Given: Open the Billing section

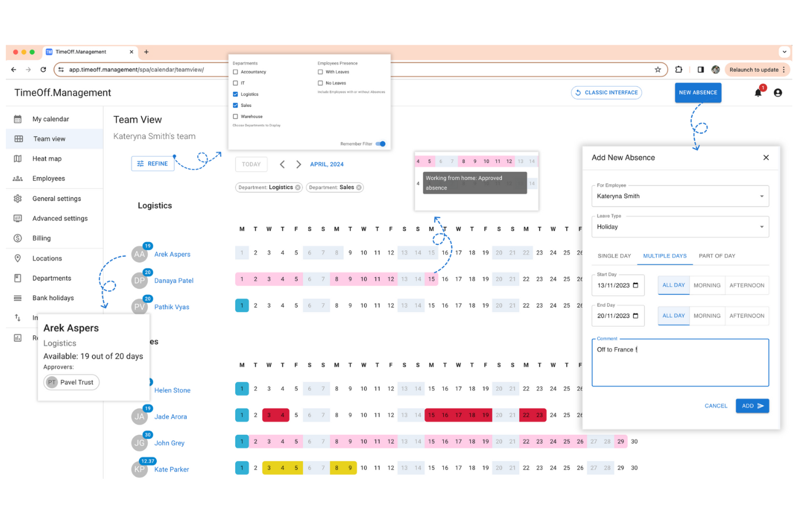Looking at the screenshot, I should point(40,238).
